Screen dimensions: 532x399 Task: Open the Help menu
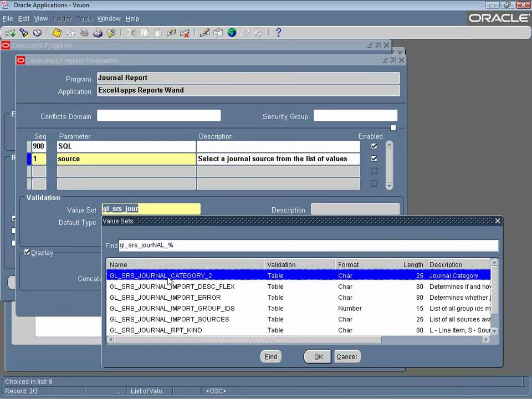132,19
